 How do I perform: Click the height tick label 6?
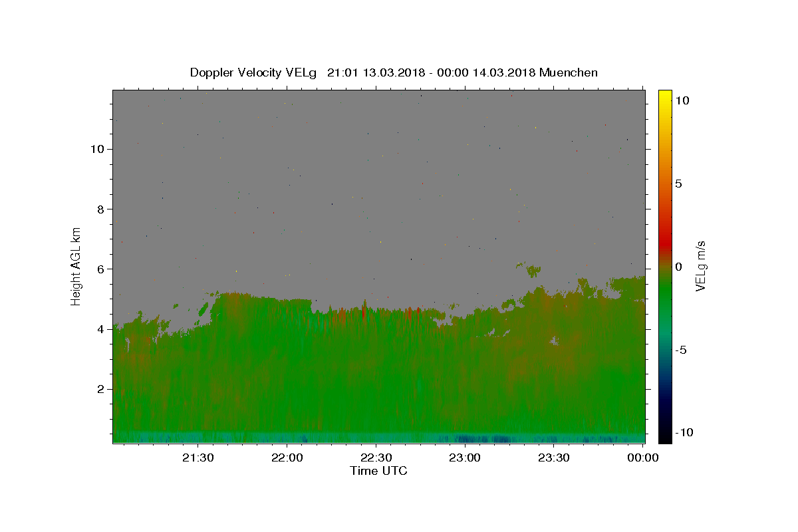(x=101, y=269)
